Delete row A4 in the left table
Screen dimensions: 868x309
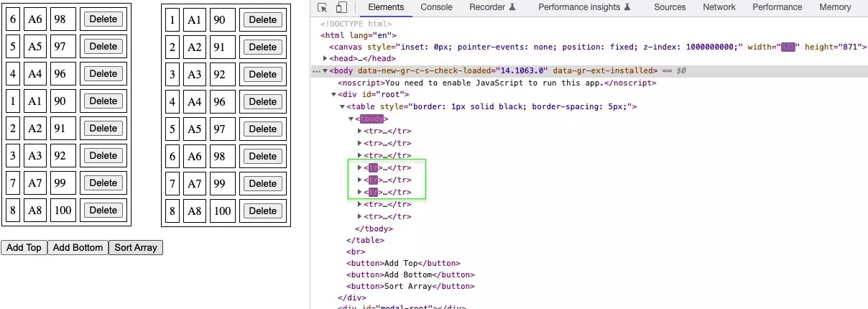click(103, 73)
